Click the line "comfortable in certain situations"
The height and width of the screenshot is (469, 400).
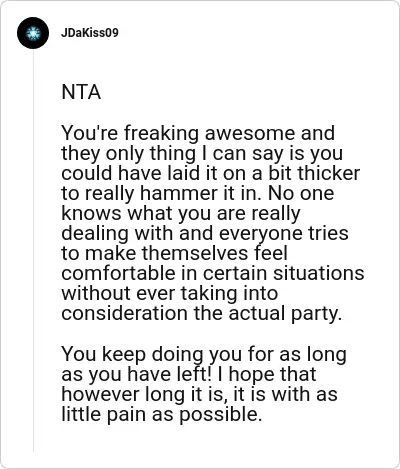click(213, 273)
